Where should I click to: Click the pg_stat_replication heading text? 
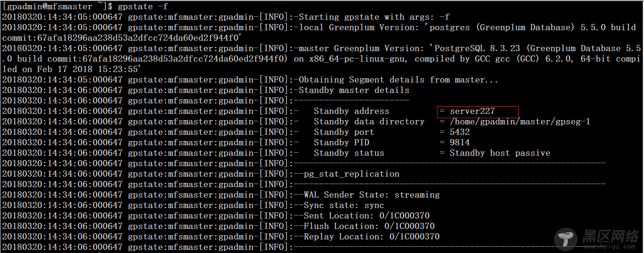pyautogui.click(x=351, y=174)
